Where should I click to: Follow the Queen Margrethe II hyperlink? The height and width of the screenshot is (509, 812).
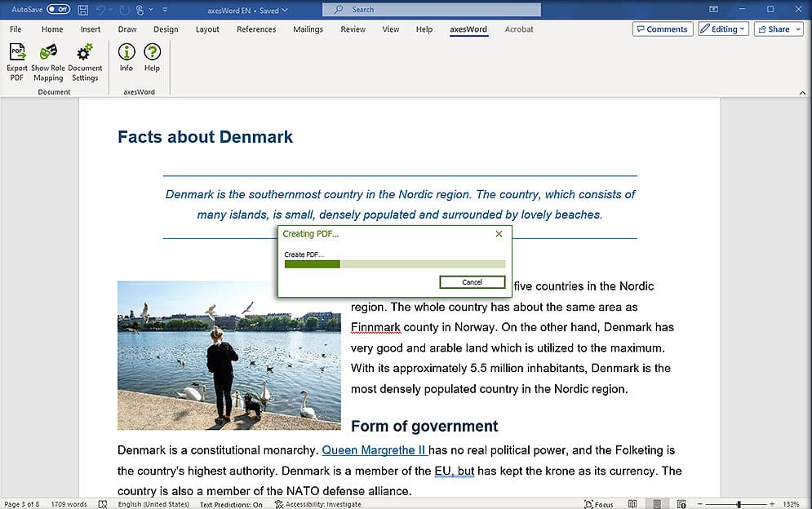(x=374, y=450)
